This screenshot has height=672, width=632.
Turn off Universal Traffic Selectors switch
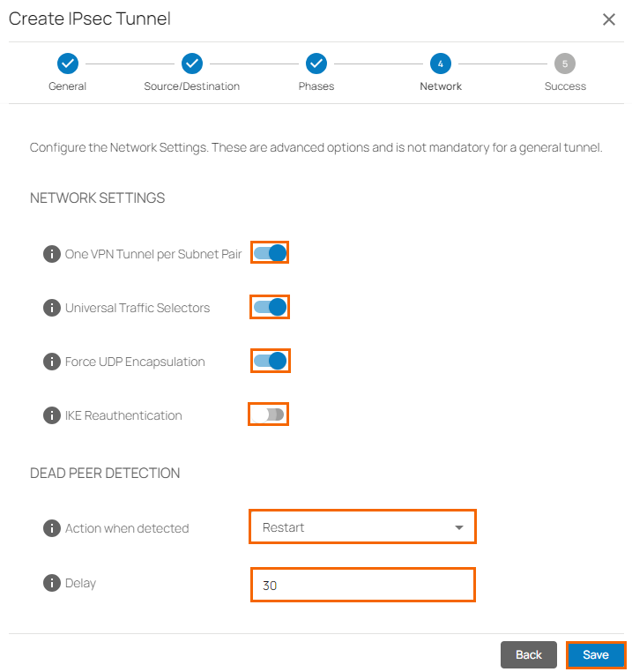(x=270, y=307)
